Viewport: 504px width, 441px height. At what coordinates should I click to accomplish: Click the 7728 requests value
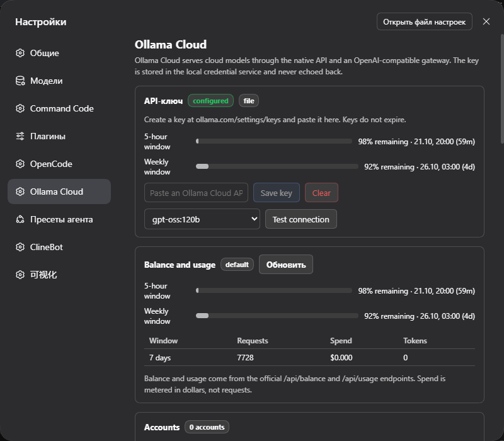pos(245,358)
